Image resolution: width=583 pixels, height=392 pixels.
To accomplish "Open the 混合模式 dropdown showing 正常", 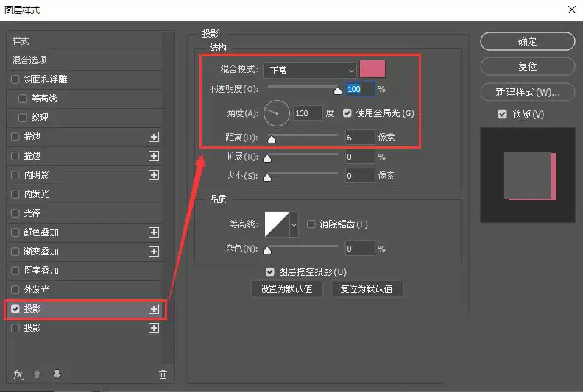I will pos(310,70).
